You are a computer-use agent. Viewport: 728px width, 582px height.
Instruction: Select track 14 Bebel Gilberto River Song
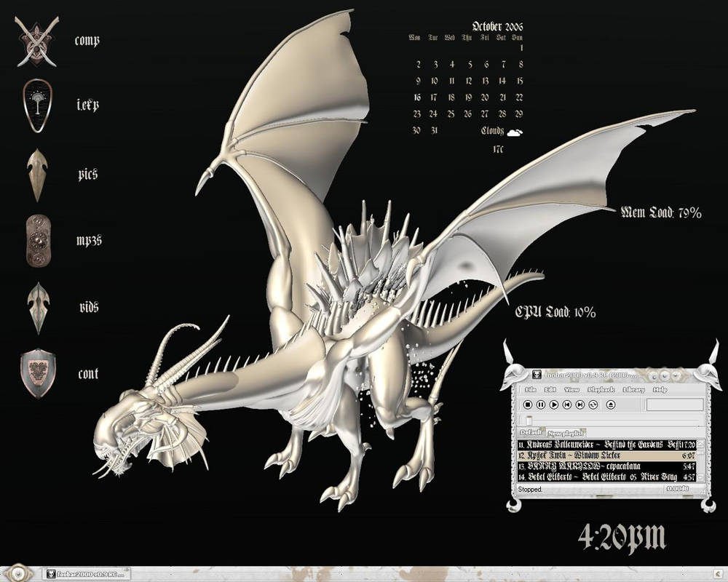pos(607,477)
